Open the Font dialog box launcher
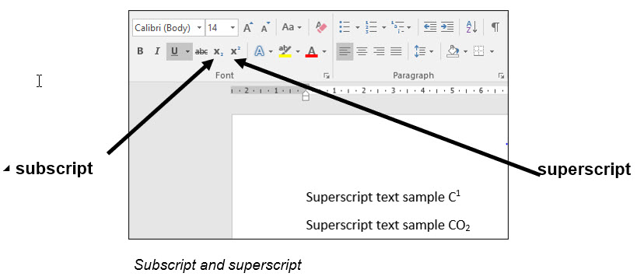Image resolution: width=644 pixels, height=280 pixels. click(x=327, y=76)
